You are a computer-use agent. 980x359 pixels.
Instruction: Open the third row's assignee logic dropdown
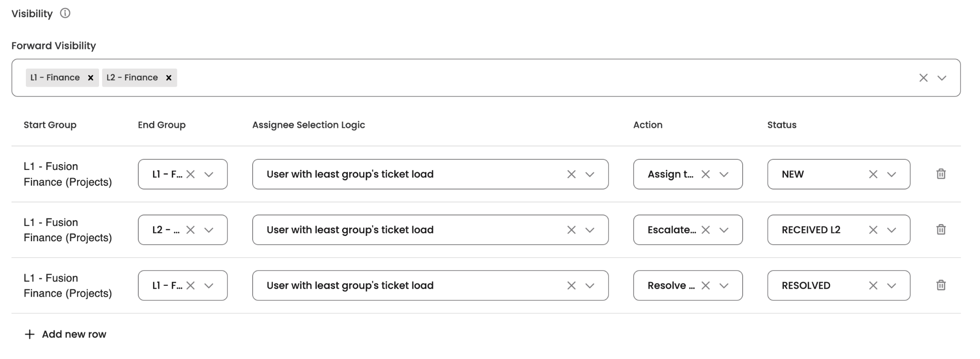point(590,285)
